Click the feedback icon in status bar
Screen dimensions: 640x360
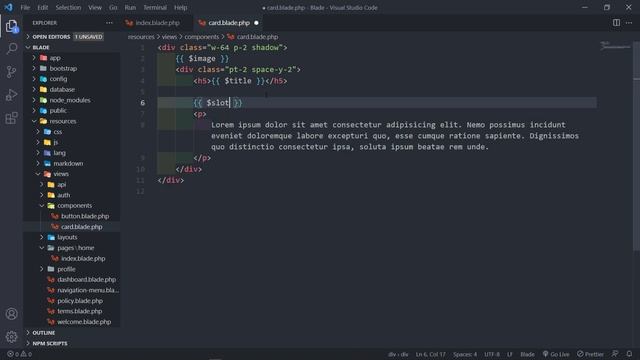(615, 354)
